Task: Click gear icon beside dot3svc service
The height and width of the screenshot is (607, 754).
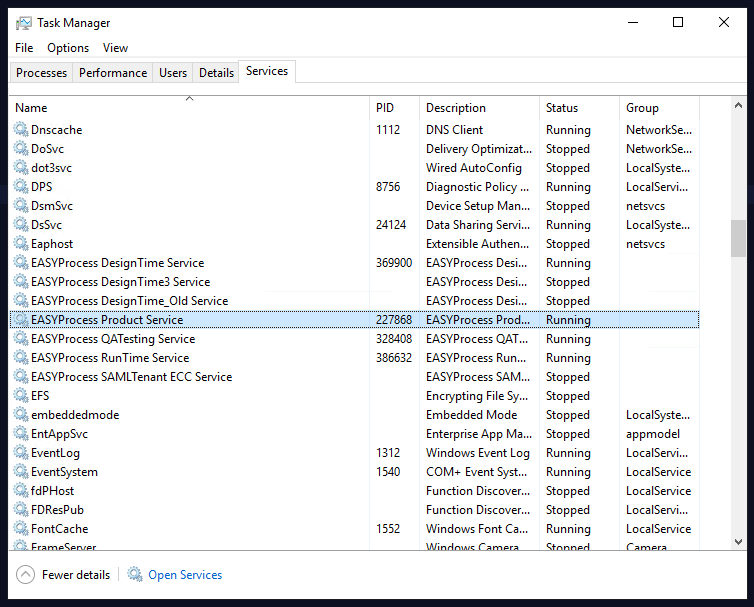Action: coord(21,167)
